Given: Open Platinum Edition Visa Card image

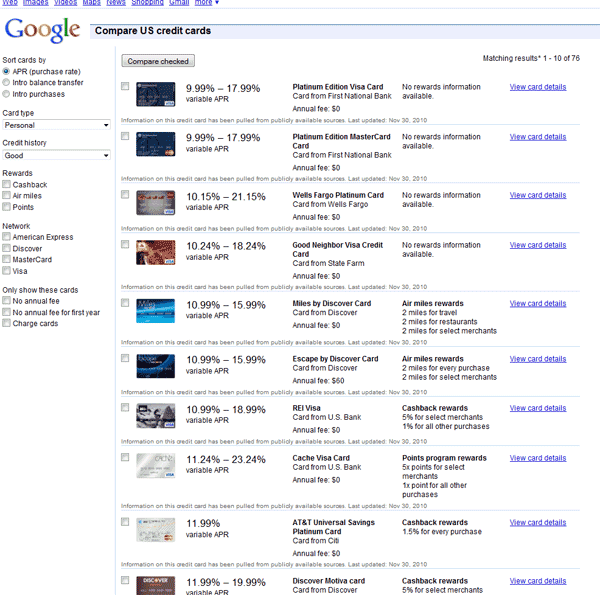Looking at the screenshot, I should tap(156, 94).
